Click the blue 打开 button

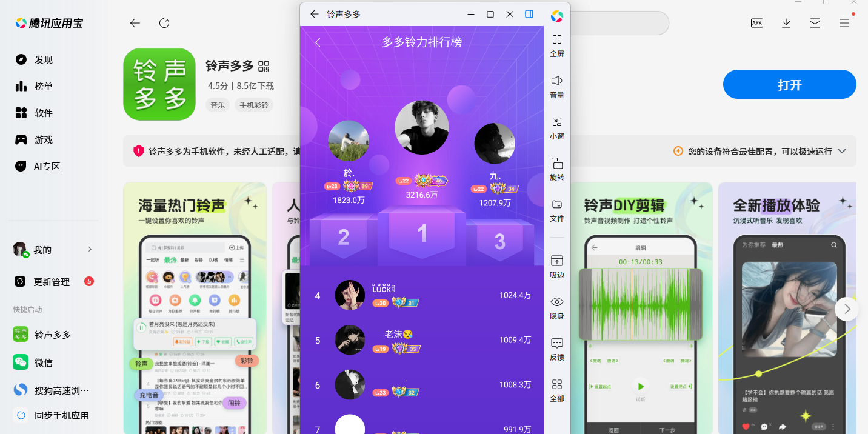click(x=789, y=84)
